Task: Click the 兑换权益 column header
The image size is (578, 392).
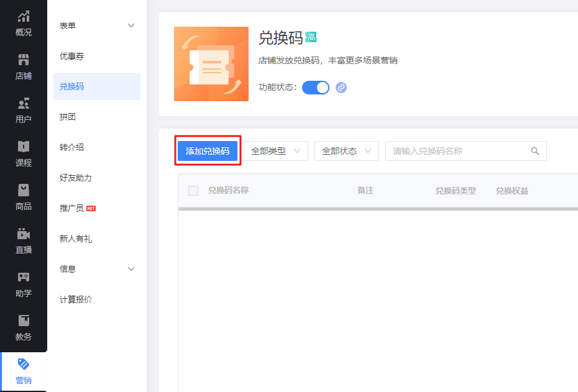Action: click(x=512, y=191)
